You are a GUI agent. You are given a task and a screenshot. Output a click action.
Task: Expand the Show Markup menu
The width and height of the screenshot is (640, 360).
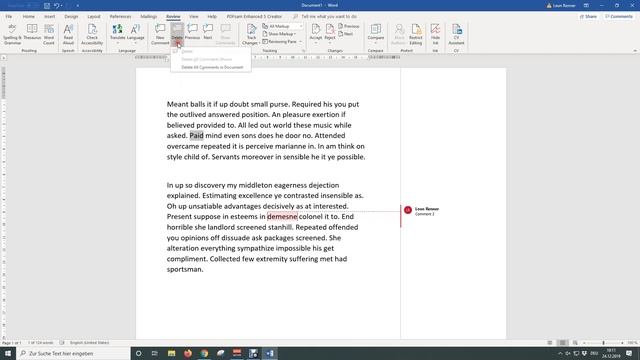280,34
